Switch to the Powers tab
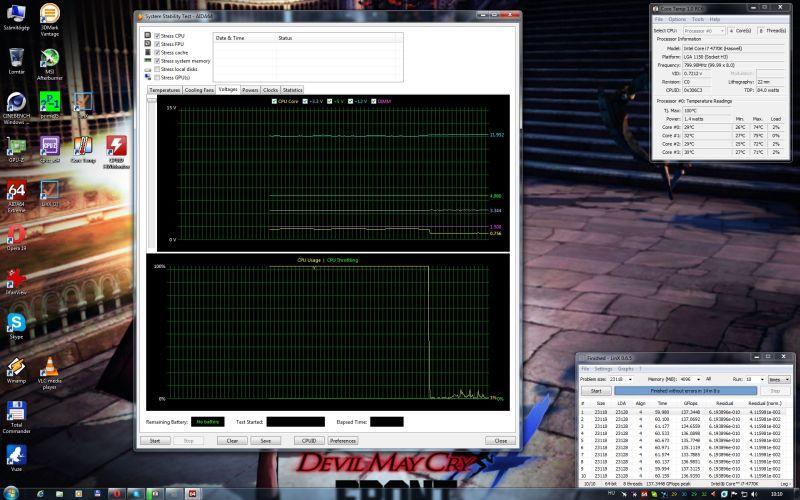Image resolution: width=800 pixels, height=500 pixels. pyautogui.click(x=250, y=90)
